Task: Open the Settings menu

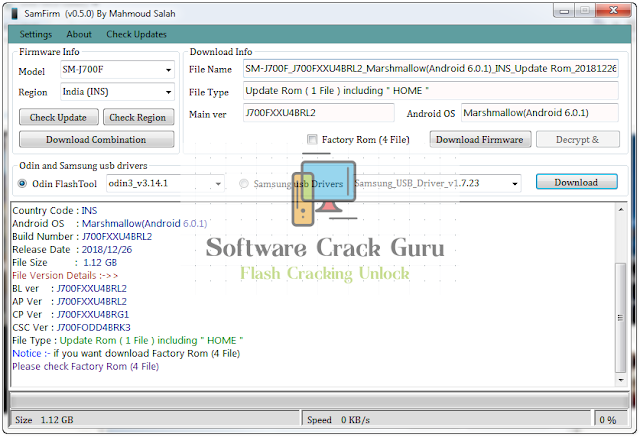Action: tap(36, 34)
